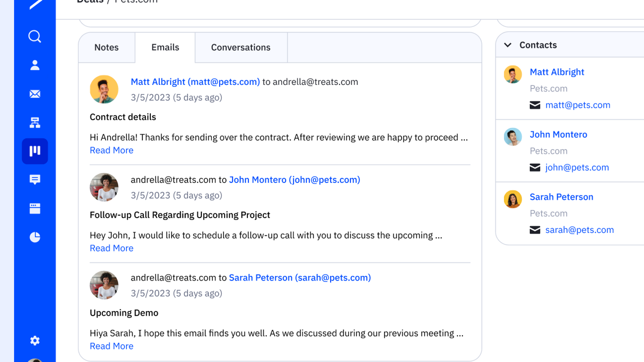Switch to the Notes tab

[x=107, y=47]
